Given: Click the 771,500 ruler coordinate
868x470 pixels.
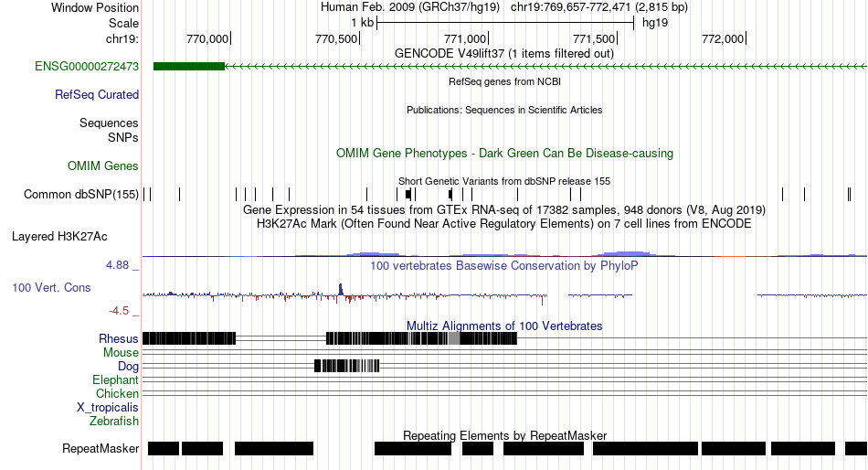Looking at the screenshot, I should tap(594, 38).
